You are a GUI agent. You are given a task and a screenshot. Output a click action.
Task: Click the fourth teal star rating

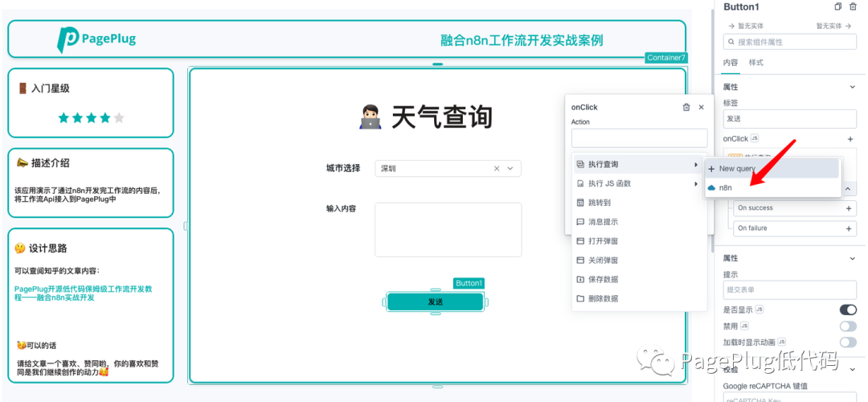pyautogui.click(x=104, y=117)
